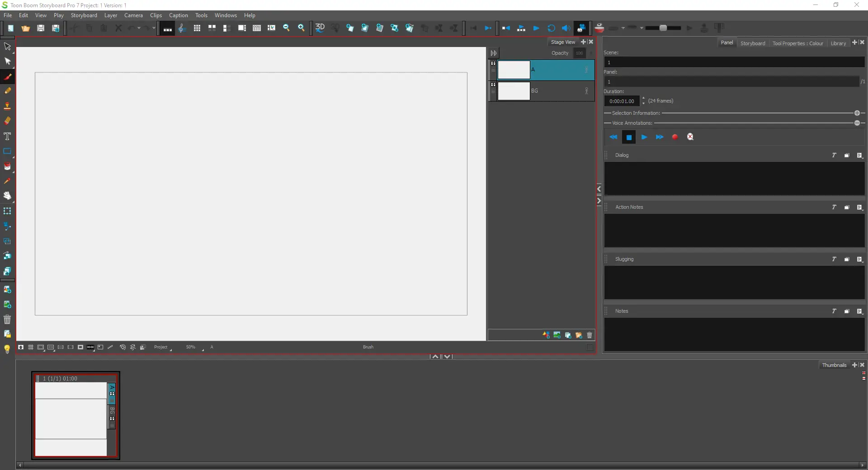
Task: Select the Brush tool
Action: pyautogui.click(x=8, y=77)
